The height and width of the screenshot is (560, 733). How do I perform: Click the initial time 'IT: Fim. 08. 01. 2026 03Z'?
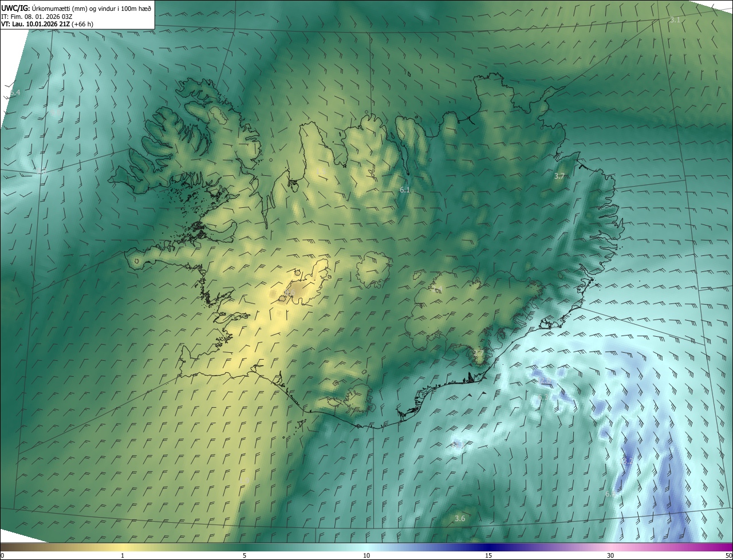click(37, 17)
